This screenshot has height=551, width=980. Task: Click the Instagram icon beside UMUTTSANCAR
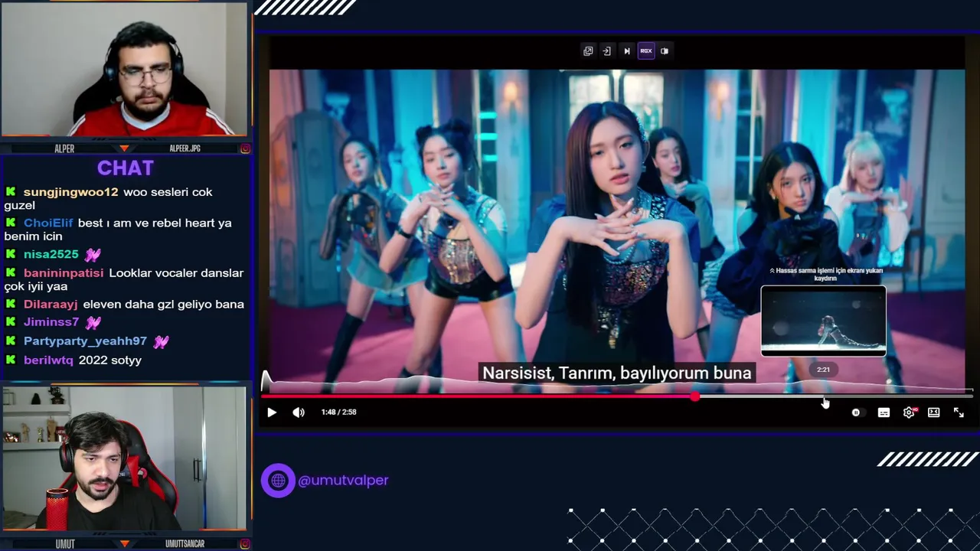tap(245, 544)
